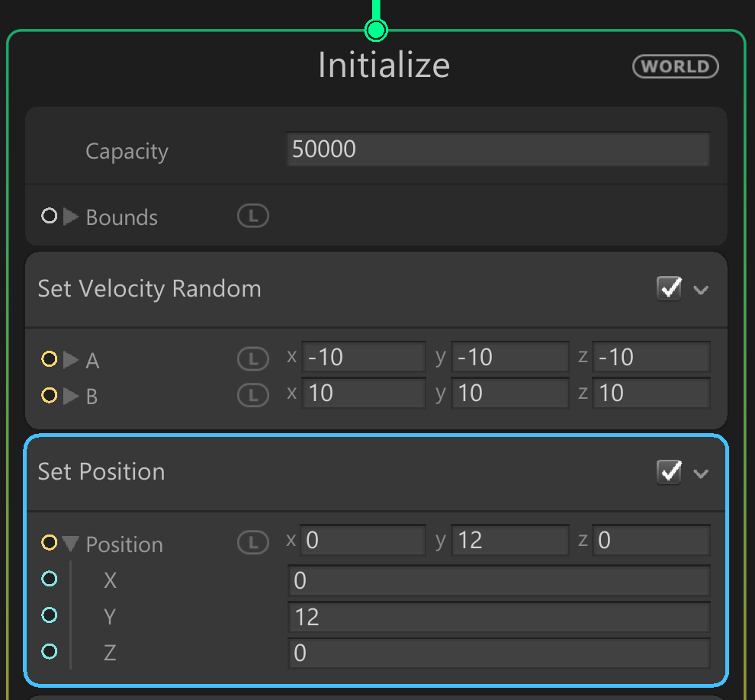The width and height of the screenshot is (755, 700).
Task: Uncheck the Set Position block checkbox
Action: (x=669, y=472)
